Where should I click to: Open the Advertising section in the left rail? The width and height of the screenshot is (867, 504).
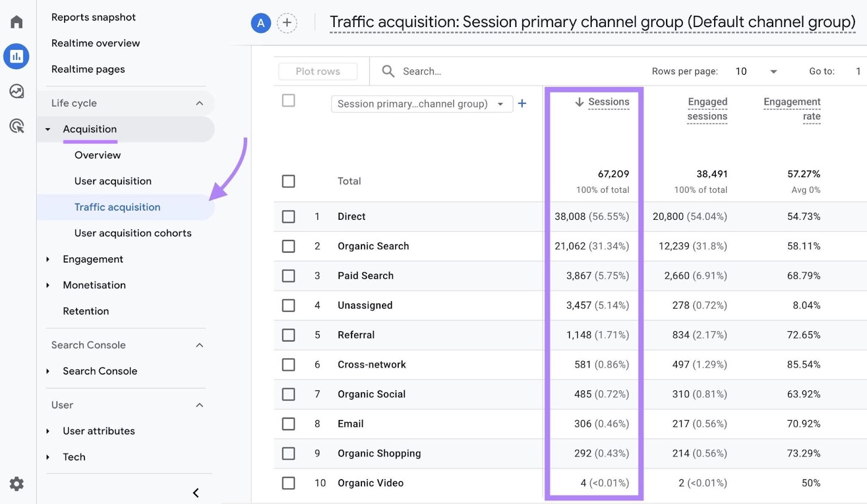pyautogui.click(x=16, y=126)
